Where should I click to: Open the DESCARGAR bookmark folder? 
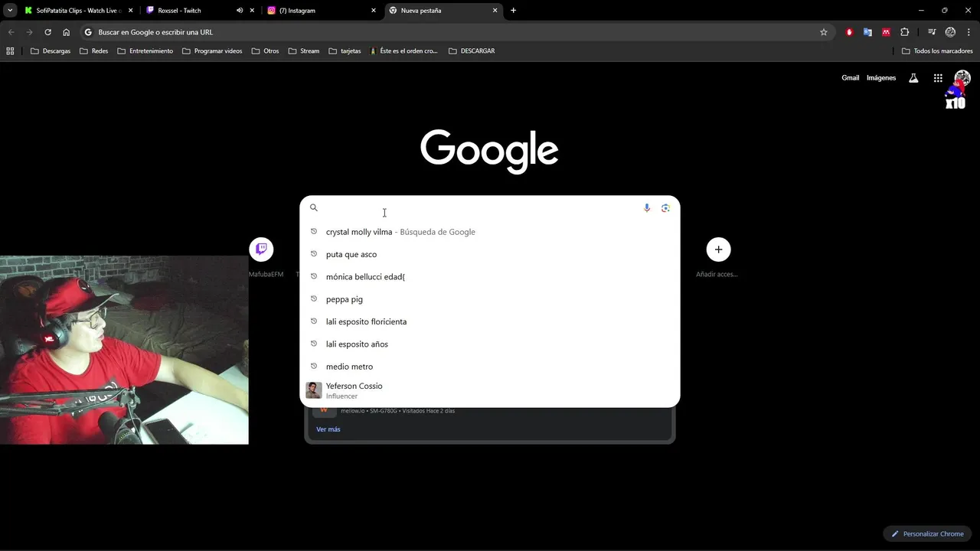click(472, 51)
